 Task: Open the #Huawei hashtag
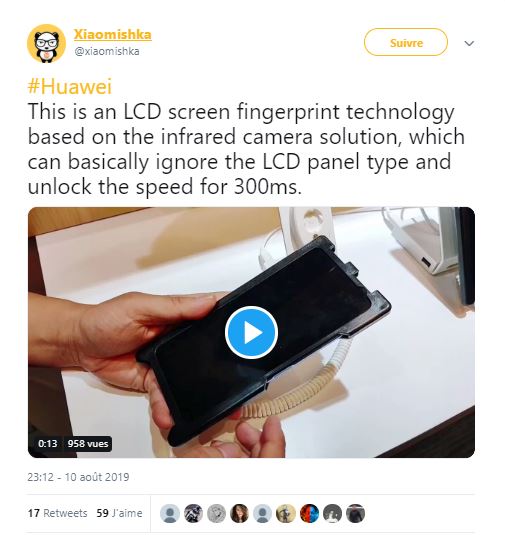click(70, 86)
